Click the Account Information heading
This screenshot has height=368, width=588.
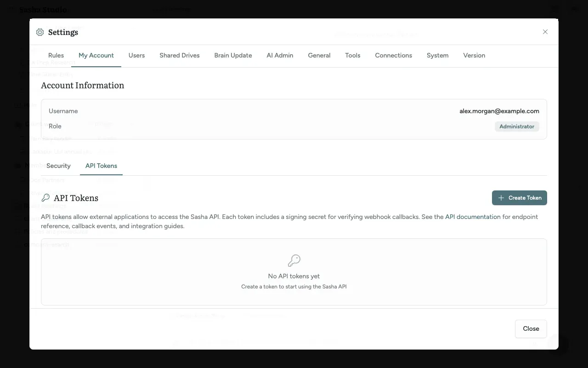point(83,85)
